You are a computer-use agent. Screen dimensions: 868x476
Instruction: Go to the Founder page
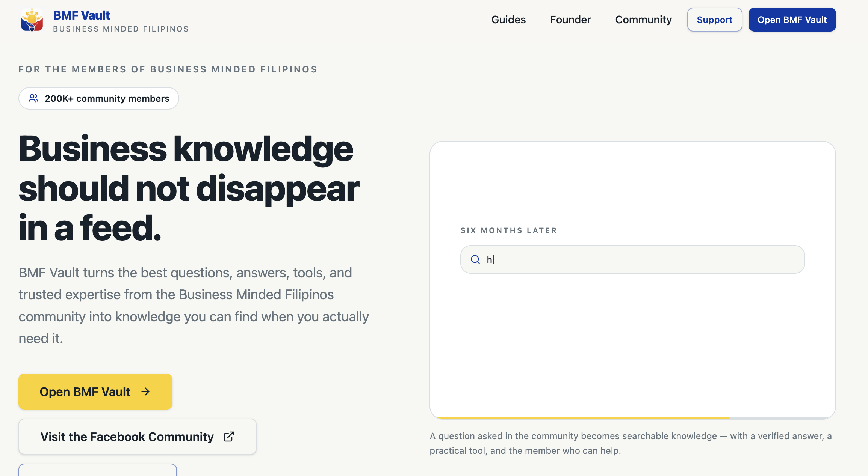pos(570,20)
